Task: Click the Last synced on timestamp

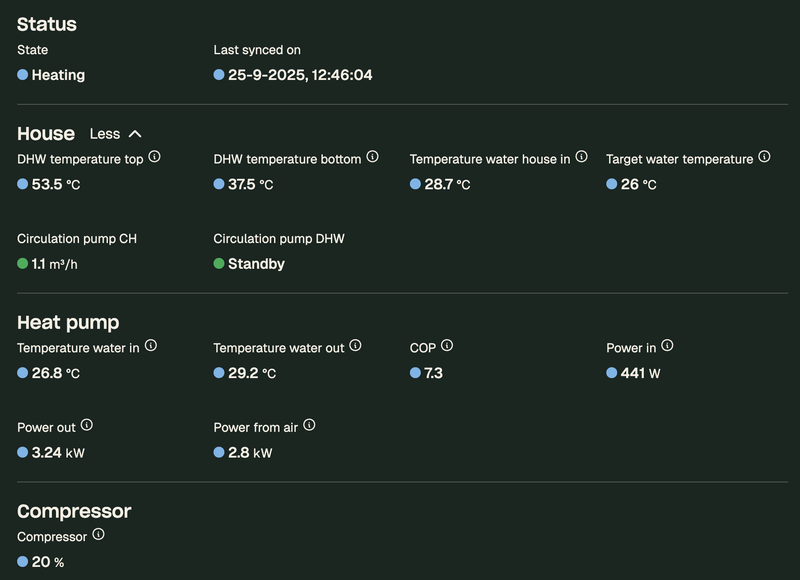Action: tap(300, 75)
